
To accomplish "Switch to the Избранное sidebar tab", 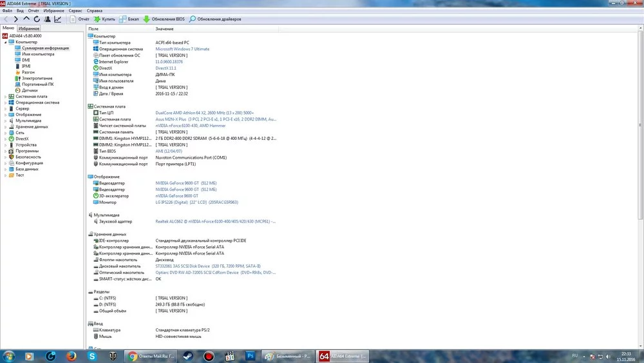I will 29,28.
